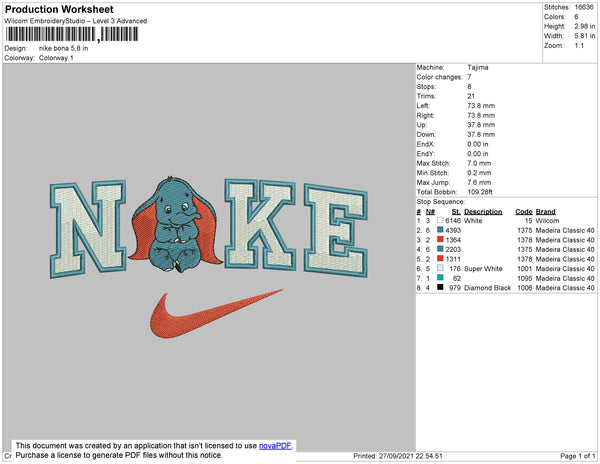The height and width of the screenshot is (464, 600).
Task: Click the 'EndX:' label
Action: click(x=426, y=144)
